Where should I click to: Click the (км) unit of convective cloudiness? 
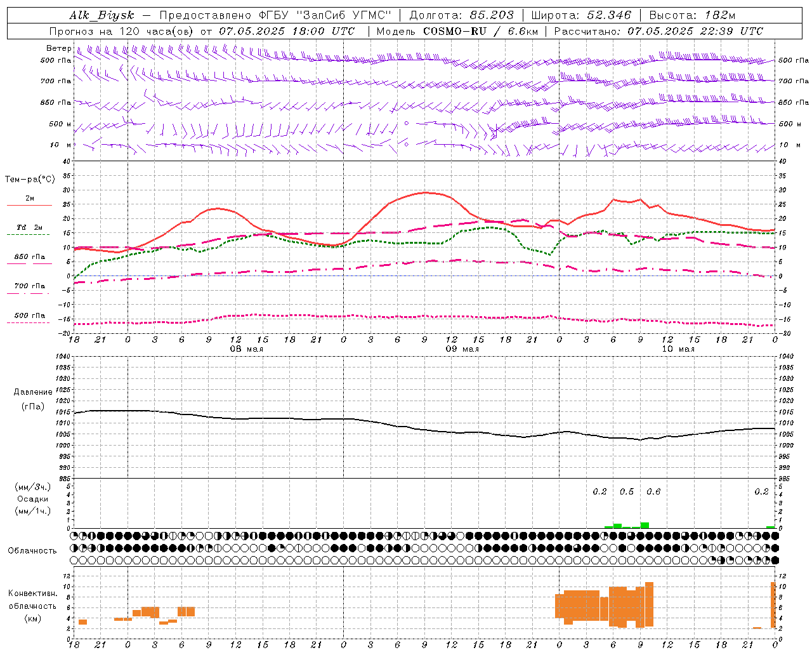[32, 618]
